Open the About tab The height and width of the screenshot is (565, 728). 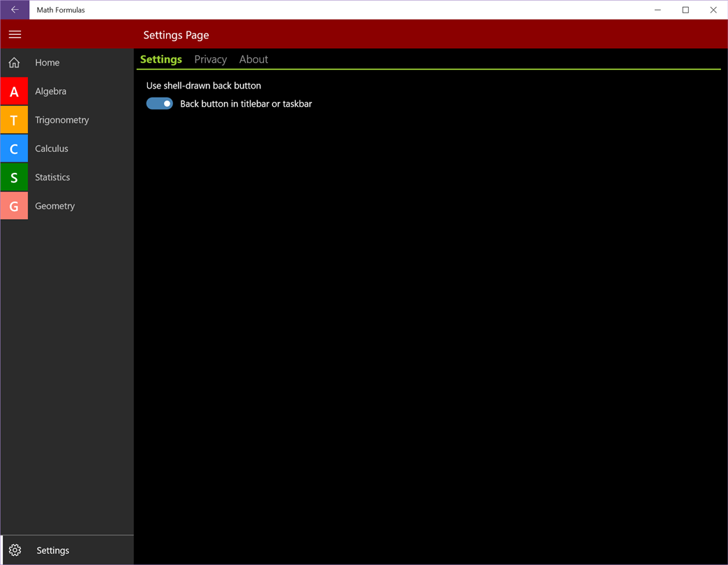pos(253,59)
